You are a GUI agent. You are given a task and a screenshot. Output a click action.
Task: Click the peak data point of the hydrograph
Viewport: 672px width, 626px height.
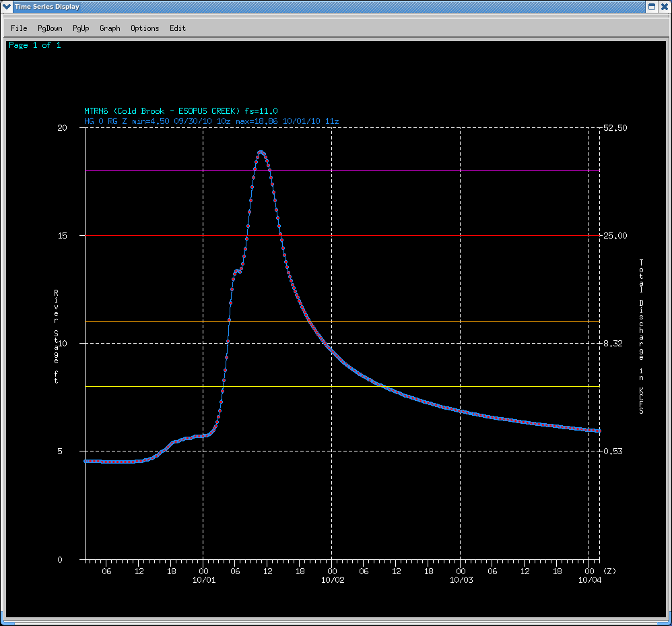point(260,152)
